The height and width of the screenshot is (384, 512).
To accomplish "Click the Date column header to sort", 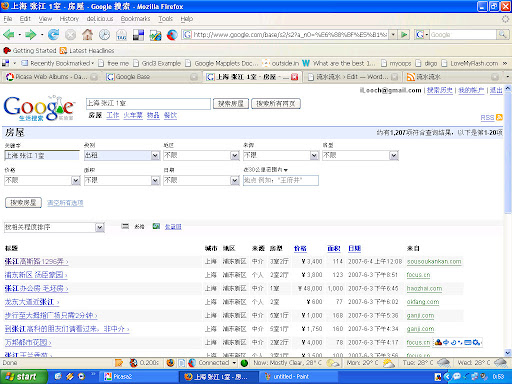I will coord(354,248).
